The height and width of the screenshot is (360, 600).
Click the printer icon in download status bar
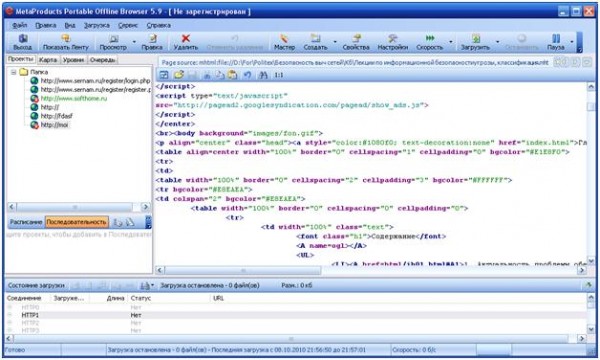coord(145,285)
